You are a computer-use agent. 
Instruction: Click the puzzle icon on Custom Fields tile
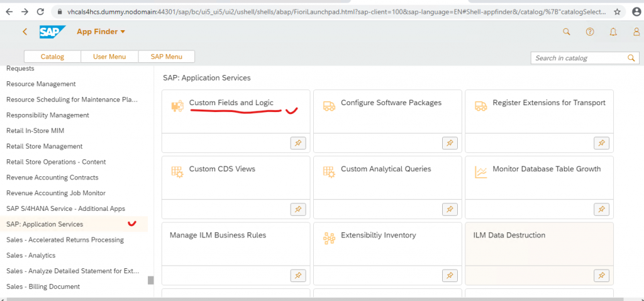(177, 106)
